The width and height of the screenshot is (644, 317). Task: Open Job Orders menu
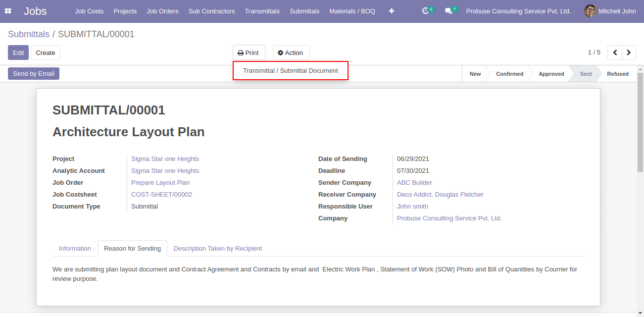162,11
